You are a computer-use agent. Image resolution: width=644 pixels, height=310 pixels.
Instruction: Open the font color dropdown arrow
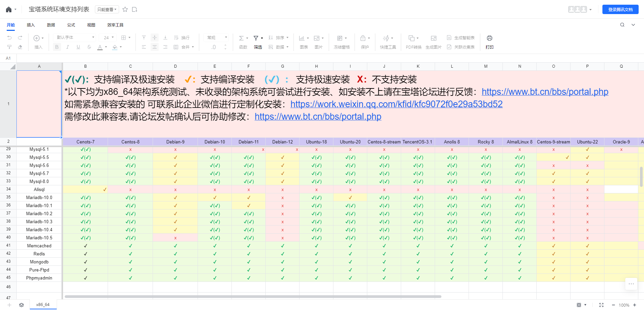point(106,47)
